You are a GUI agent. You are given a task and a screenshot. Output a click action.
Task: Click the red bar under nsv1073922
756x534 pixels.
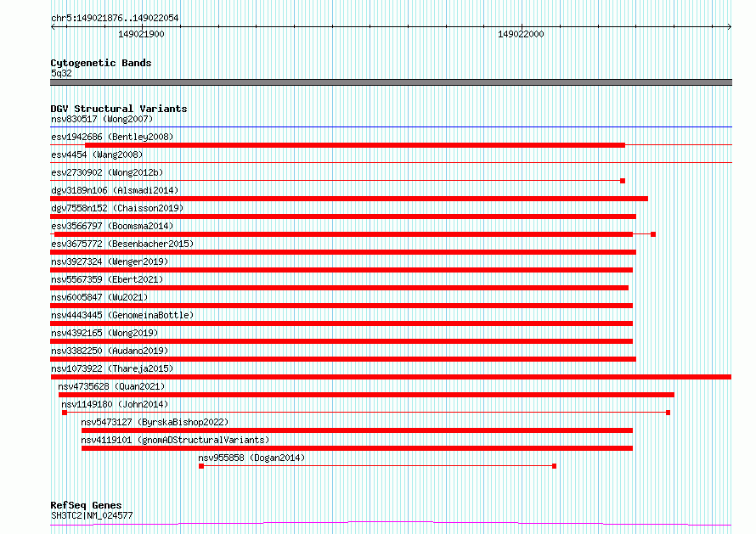[391, 377]
